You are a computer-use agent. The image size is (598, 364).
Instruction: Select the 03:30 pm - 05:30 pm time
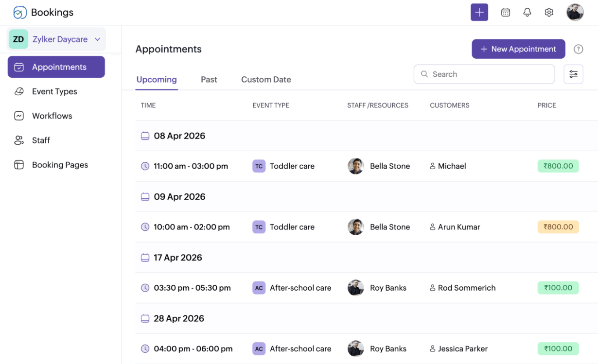point(192,288)
